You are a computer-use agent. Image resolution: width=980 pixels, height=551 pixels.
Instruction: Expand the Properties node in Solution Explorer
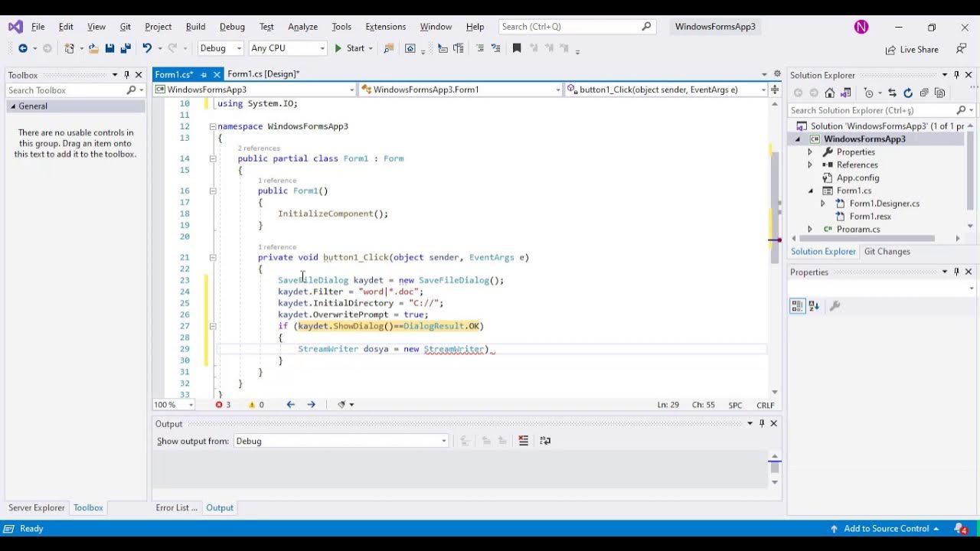pyautogui.click(x=810, y=152)
